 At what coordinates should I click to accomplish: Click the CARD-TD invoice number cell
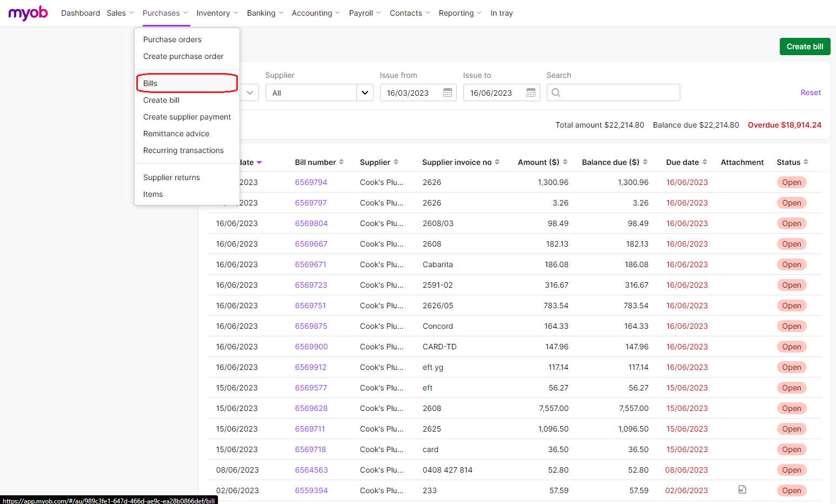point(440,347)
